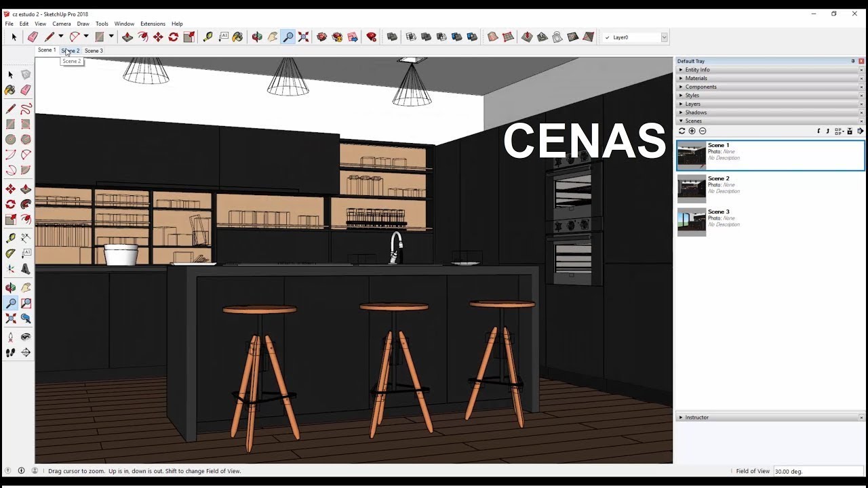Select the Rotate tool in left toolbar
This screenshot has width=868, height=488.
pos(10,204)
